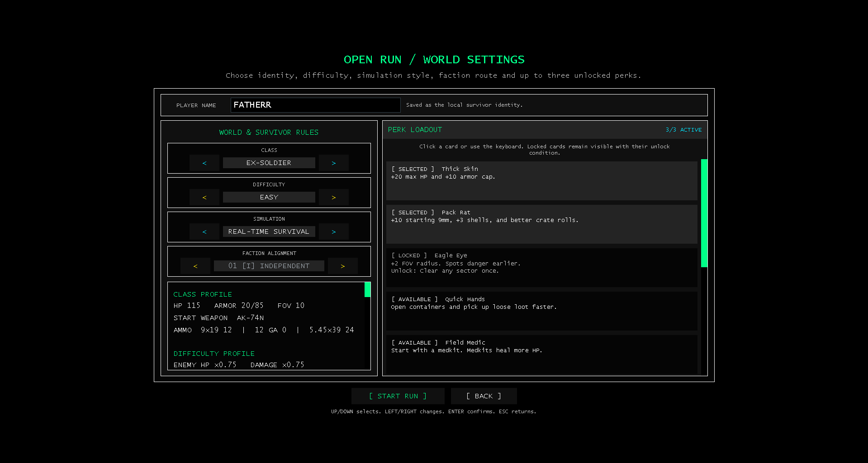Click the 3/3 ACTIVE perk counter
The image size is (868, 463).
(x=683, y=130)
